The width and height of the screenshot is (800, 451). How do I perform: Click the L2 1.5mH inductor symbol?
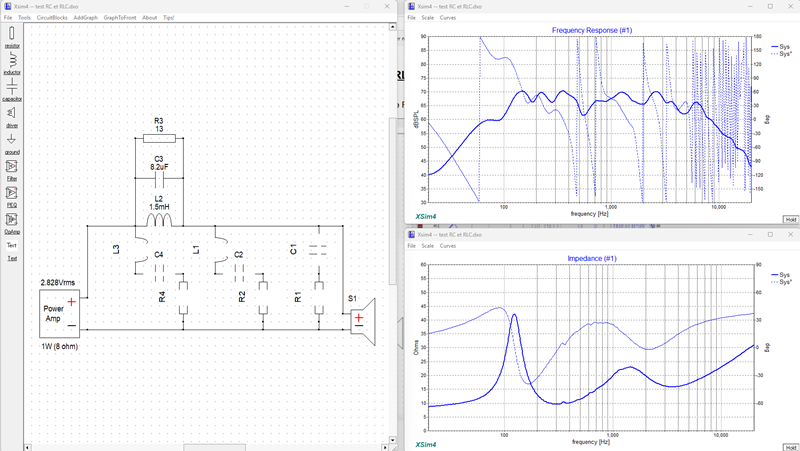tap(159, 220)
